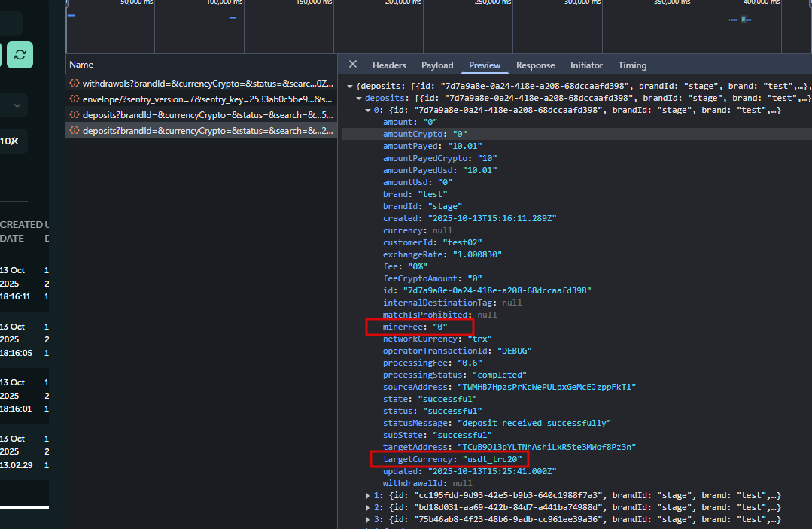Collapse deposit item 0
This screenshot has height=529, width=812.
click(x=368, y=111)
